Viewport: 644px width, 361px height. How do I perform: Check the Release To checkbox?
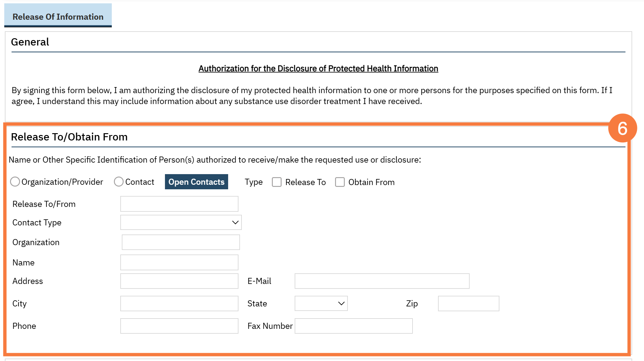coord(277,182)
